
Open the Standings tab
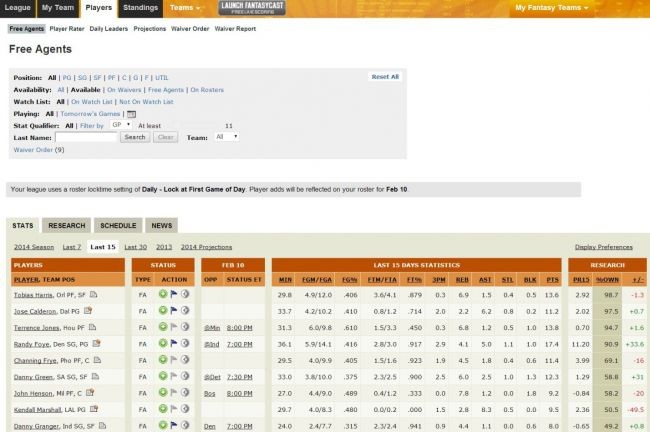[x=141, y=8]
